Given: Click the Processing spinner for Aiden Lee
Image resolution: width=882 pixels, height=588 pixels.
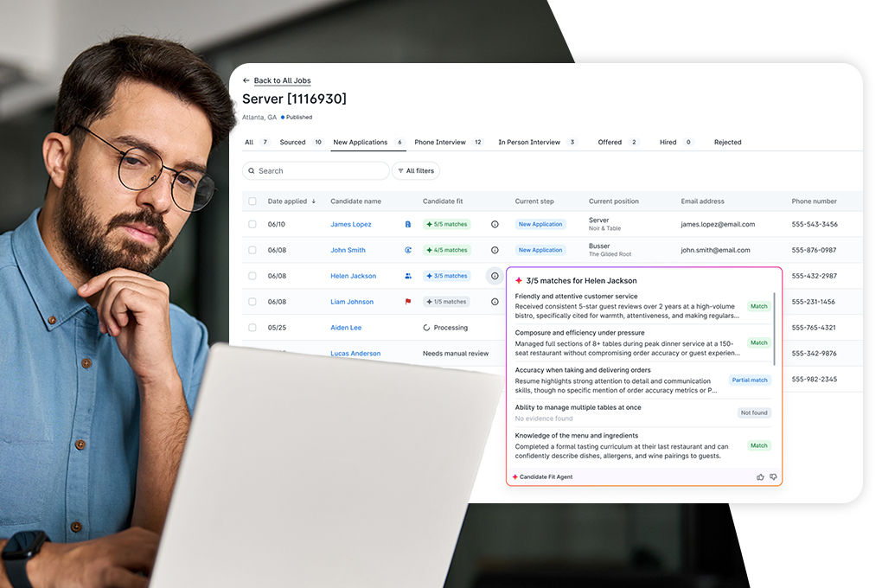Looking at the screenshot, I should click(x=426, y=328).
